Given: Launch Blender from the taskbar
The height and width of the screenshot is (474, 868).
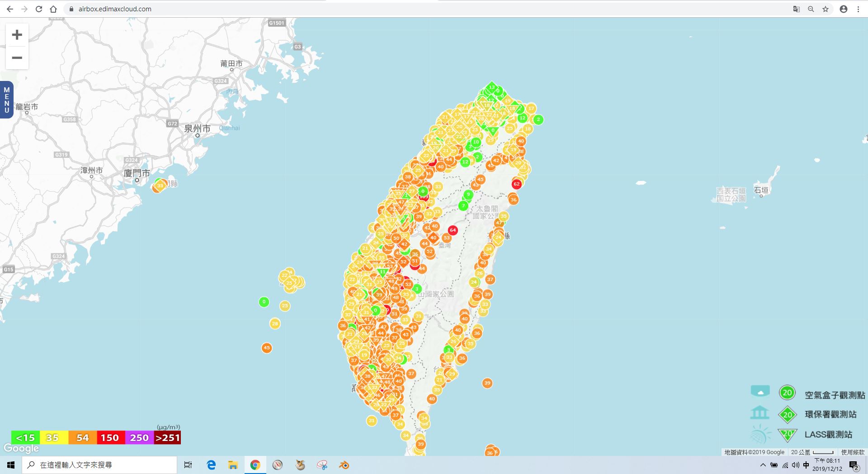Looking at the screenshot, I should click(x=344, y=465).
